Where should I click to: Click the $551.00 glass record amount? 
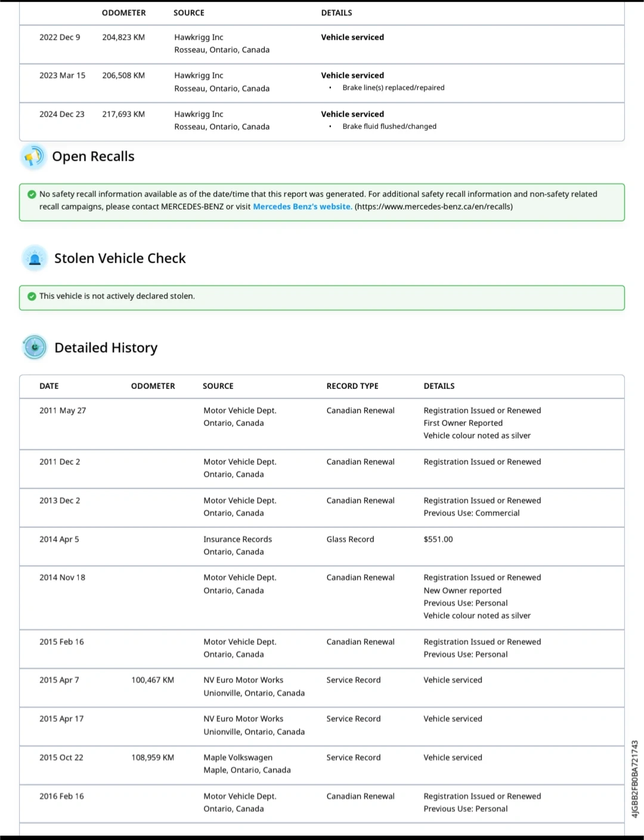pos(438,539)
